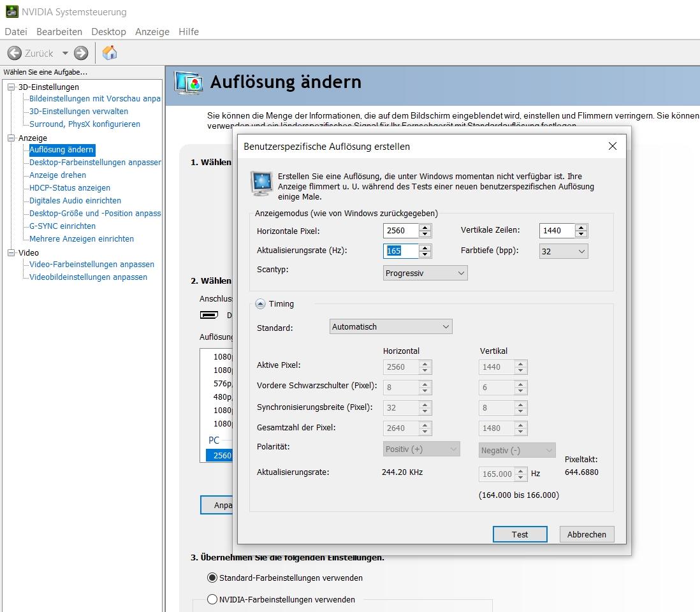Click the forward arrow navigation icon
The height and width of the screenshot is (612, 700).
pos(81,53)
